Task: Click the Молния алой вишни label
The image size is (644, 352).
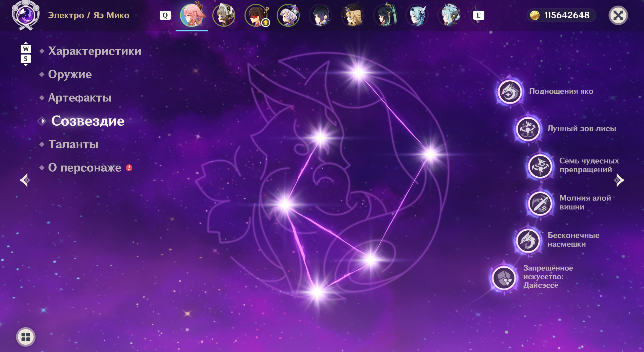Action: tap(585, 203)
